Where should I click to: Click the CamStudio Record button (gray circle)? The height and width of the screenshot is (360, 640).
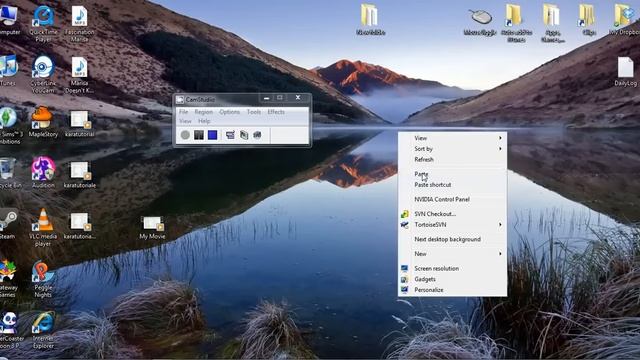(185, 135)
